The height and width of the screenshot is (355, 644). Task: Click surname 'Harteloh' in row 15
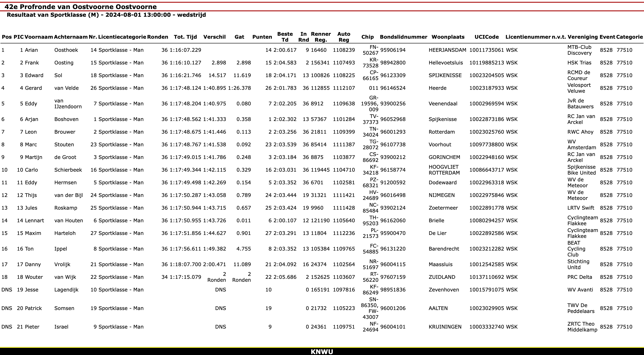point(65,233)
